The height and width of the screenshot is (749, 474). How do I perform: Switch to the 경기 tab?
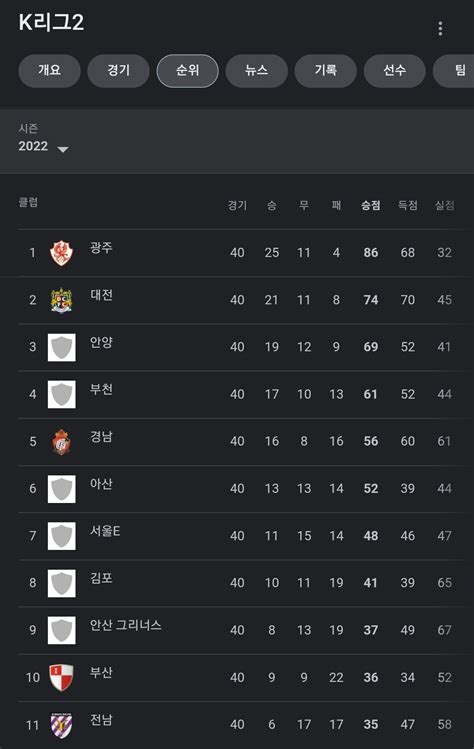118,71
